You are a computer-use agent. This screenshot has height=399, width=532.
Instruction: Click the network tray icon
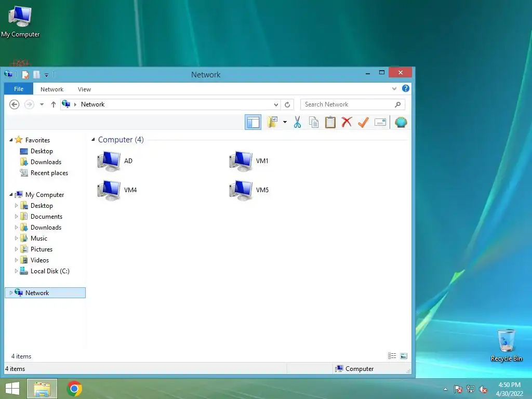pyautogui.click(x=471, y=389)
